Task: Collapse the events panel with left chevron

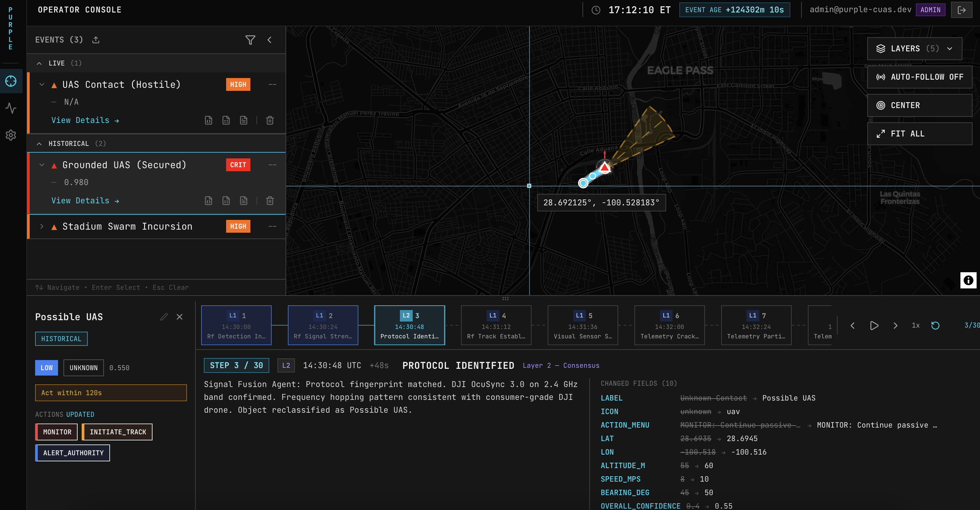Action: click(270, 40)
